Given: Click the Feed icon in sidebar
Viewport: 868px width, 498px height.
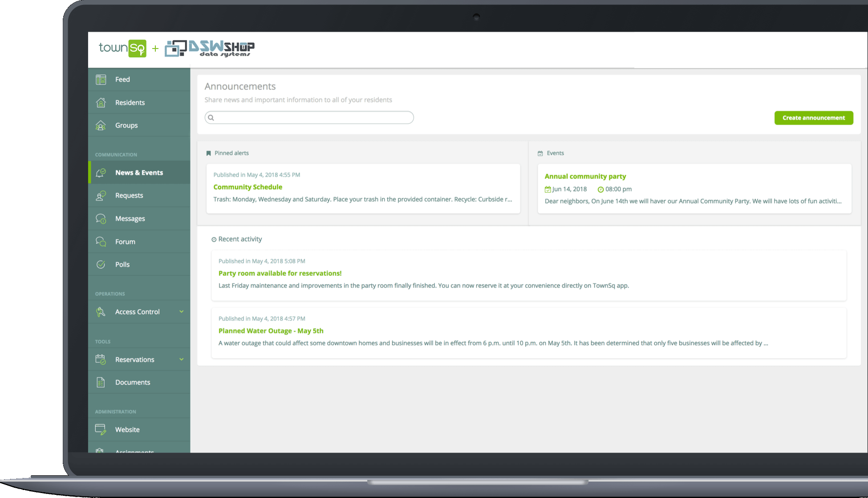Looking at the screenshot, I should 101,79.
